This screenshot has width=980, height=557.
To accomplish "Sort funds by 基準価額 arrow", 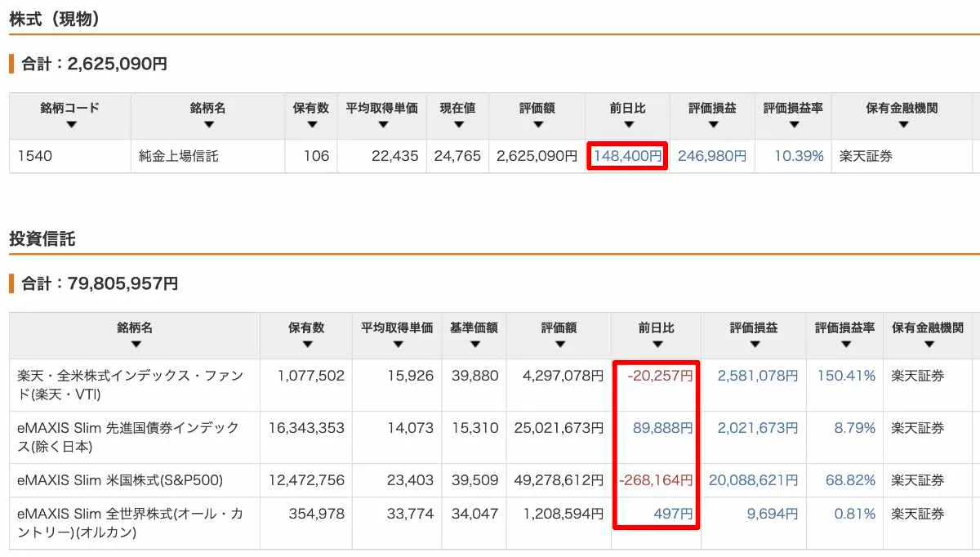I will (474, 345).
